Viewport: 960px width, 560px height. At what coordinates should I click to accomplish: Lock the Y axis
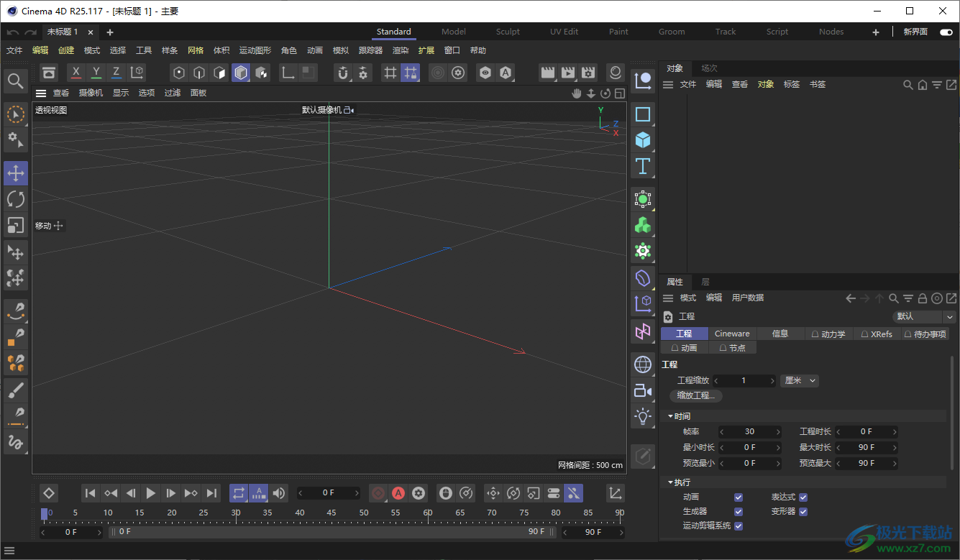(x=96, y=73)
